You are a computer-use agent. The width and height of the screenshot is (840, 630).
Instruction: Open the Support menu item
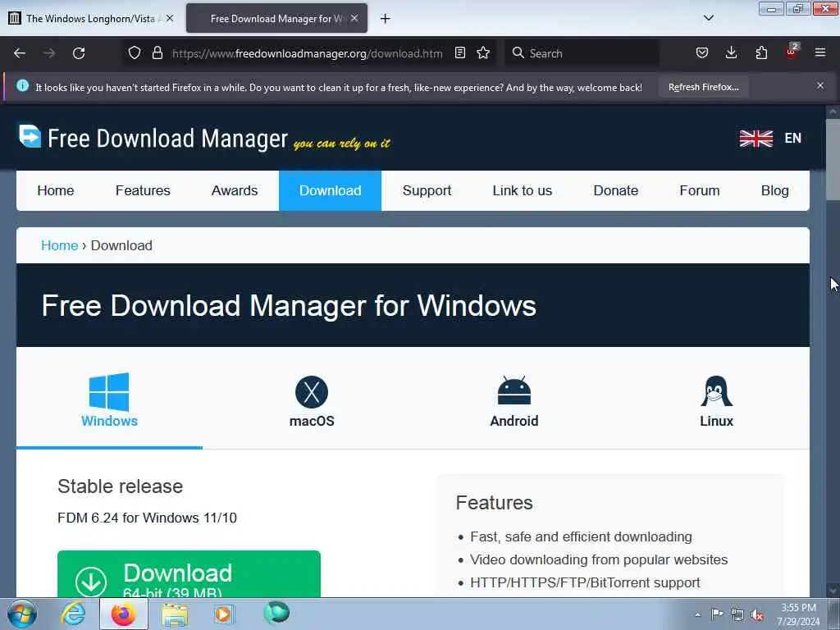click(427, 190)
